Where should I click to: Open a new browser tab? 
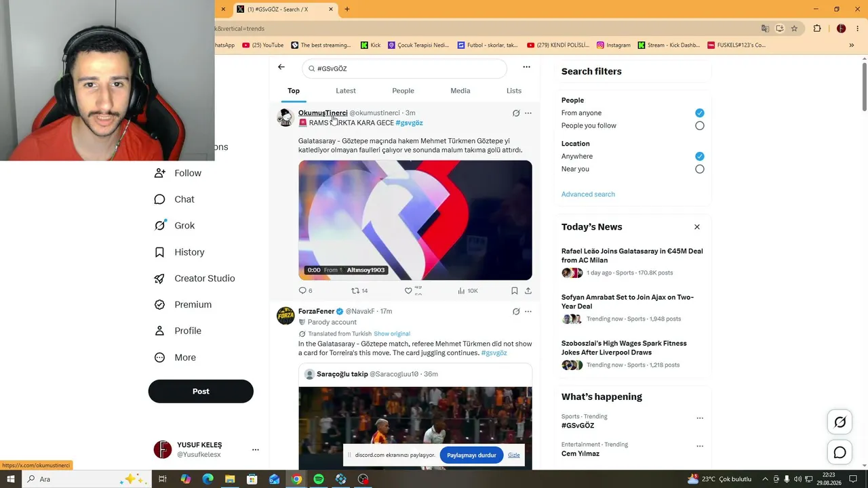tap(347, 9)
